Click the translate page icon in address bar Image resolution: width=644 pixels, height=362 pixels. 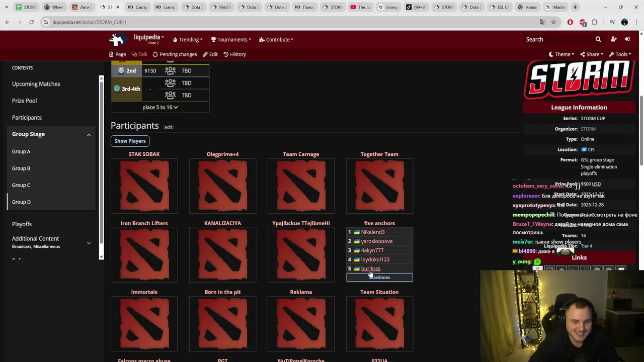tap(542, 22)
